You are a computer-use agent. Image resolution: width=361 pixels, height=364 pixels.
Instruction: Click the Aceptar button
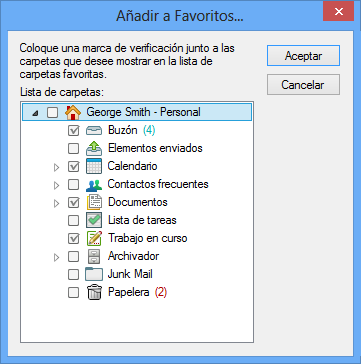pos(303,56)
